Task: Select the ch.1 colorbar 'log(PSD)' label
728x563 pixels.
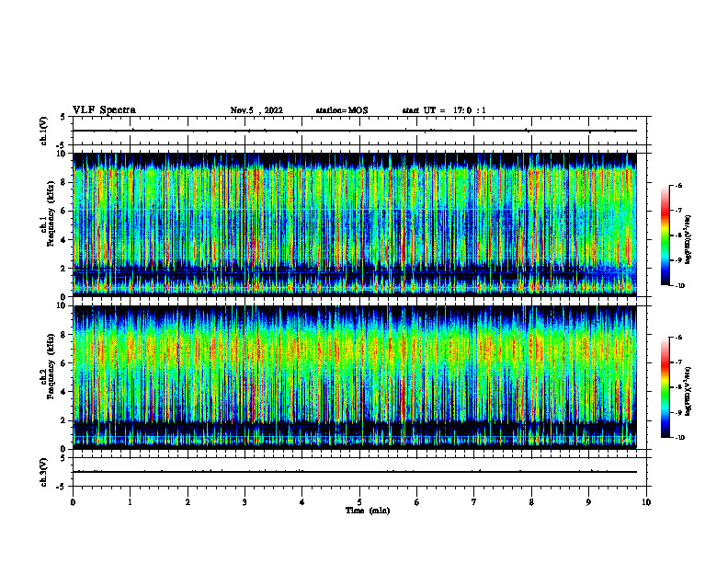Action: pyautogui.click(x=688, y=240)
